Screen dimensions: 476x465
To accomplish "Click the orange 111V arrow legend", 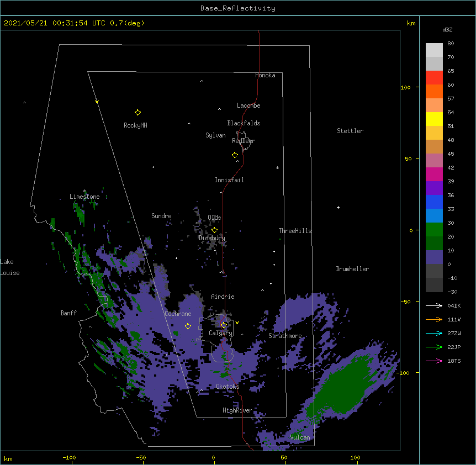I will (434, 319).
